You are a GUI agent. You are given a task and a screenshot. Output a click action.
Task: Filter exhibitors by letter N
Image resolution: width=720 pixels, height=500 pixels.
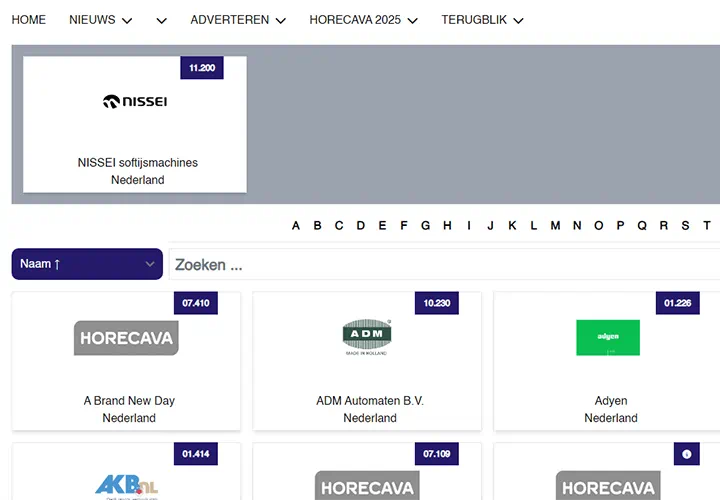(x=577, y=225)
